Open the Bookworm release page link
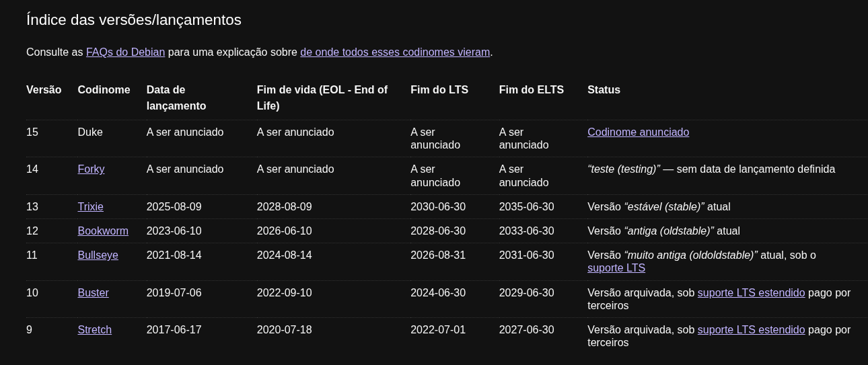The height and width of the screenshot is (365, 868). pyautogui.click(x=103, y=231)
